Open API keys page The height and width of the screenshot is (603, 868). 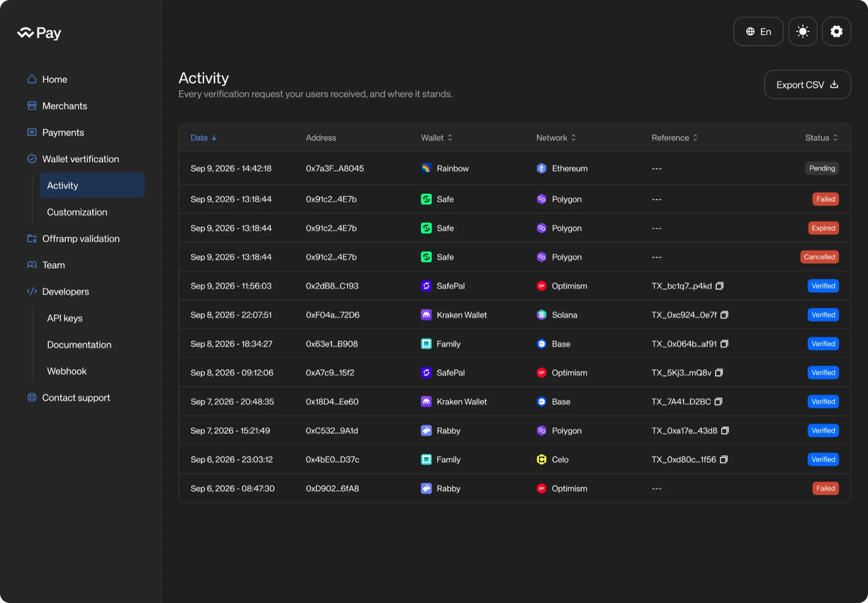pyautogui.click(x=65, y=318)
